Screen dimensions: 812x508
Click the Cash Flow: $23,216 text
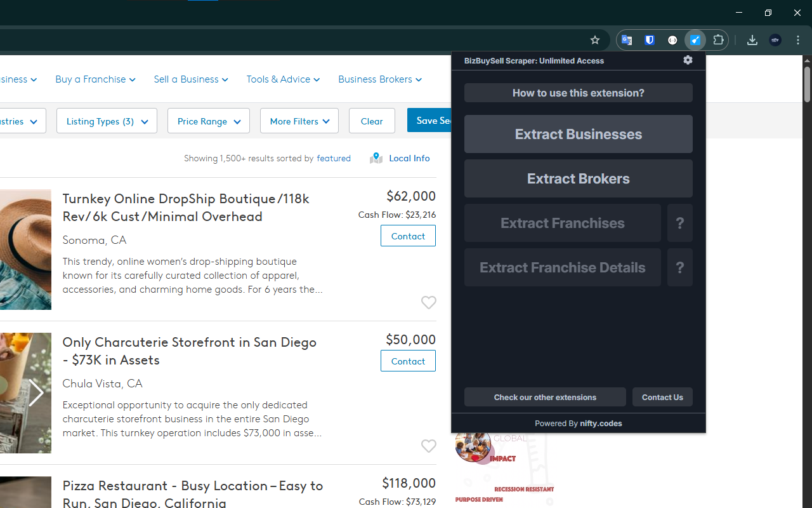coord(397,215)
